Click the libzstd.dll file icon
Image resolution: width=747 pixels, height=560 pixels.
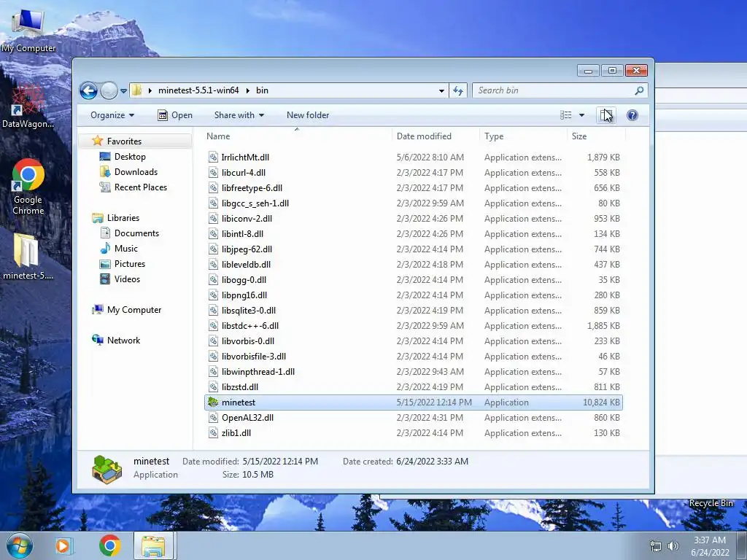tap(213, 387)
